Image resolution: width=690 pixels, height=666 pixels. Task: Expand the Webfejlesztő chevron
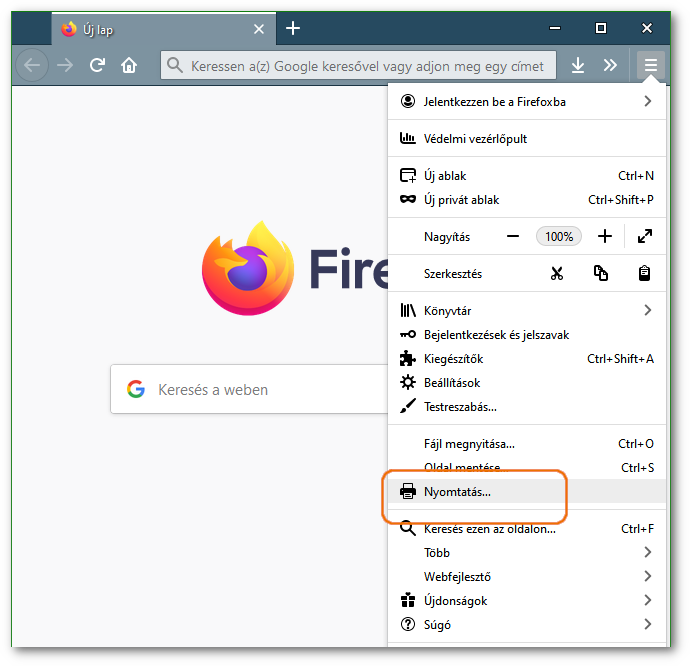(647, 576)
